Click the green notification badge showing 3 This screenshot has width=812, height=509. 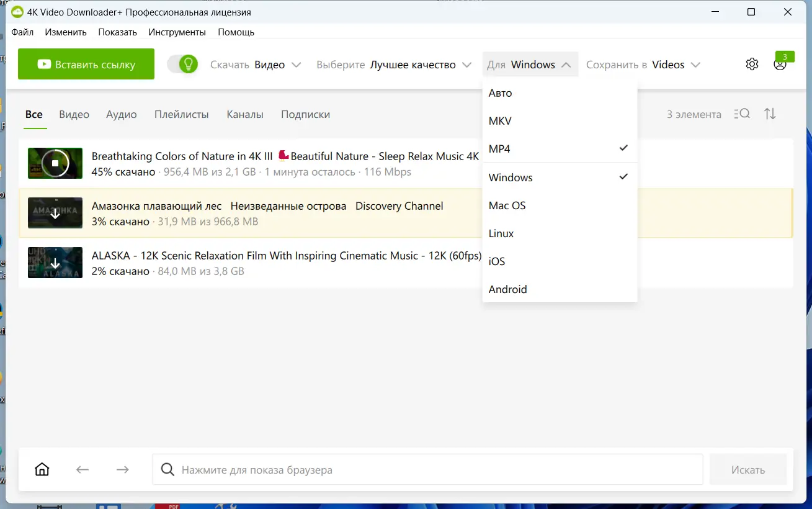(x=785, y=56)
